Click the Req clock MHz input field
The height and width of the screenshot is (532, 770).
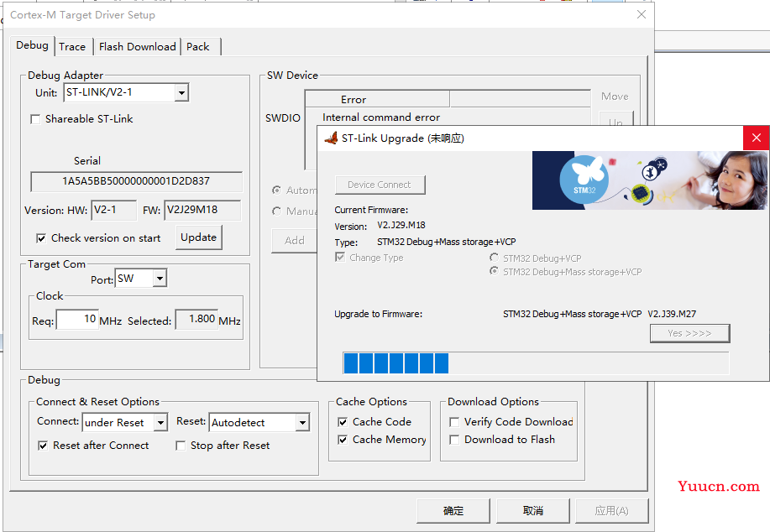(x=77, y=320)
